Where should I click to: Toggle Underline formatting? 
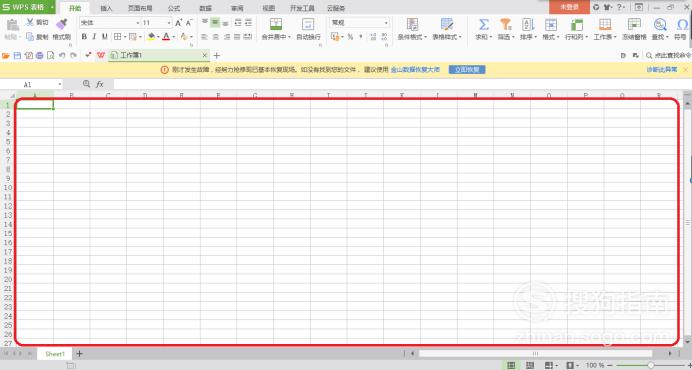[x=105, y=37]
